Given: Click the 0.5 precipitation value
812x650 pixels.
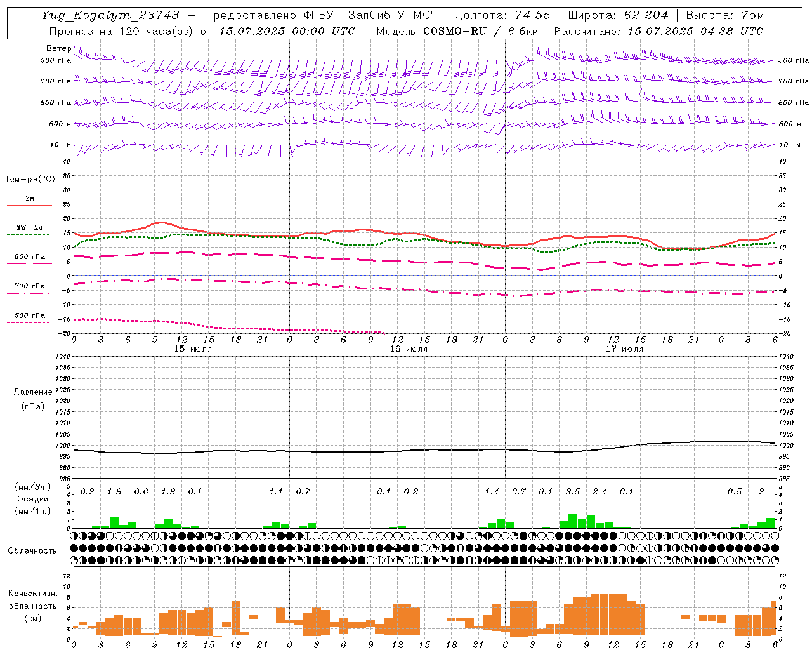Looking at the screenshot, I should [735, 491].
